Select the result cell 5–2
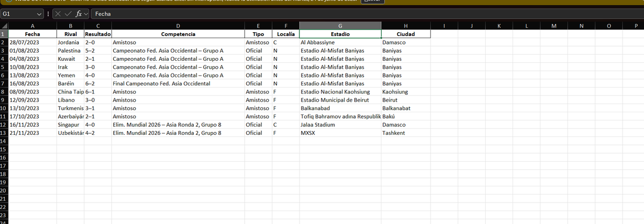The height and width of the screenshot is (224, 644). pos(98,50)
